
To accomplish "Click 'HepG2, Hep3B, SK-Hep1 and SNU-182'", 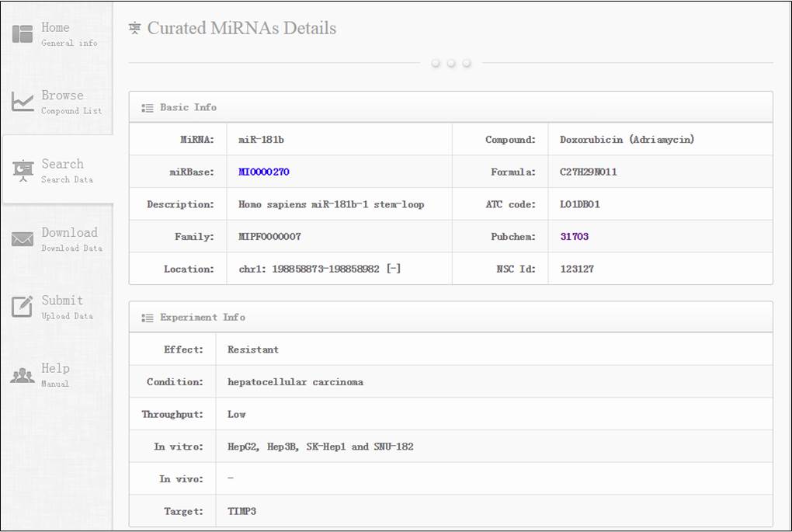I will (320, 447).
